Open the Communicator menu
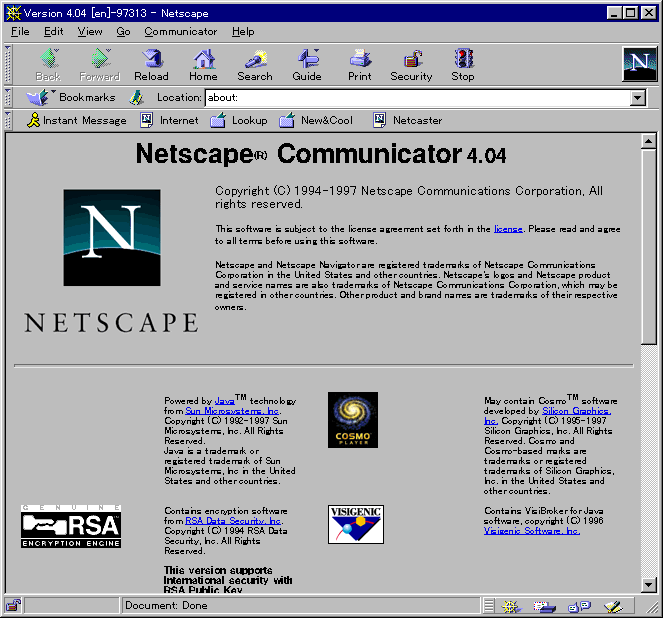This screenshot has width=663, height=618. [x=181, y=32]
